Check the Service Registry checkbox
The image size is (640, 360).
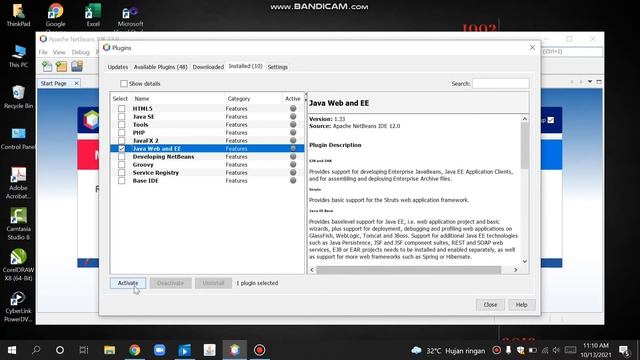[122, 173]
